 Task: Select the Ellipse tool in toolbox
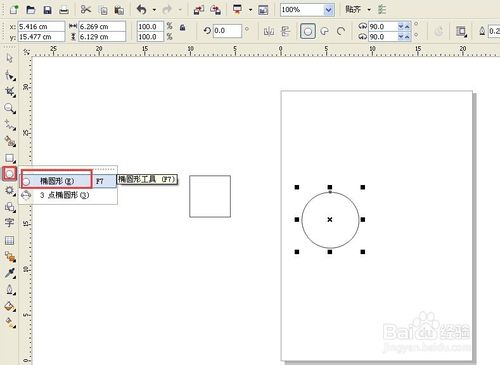coord(9,174)
